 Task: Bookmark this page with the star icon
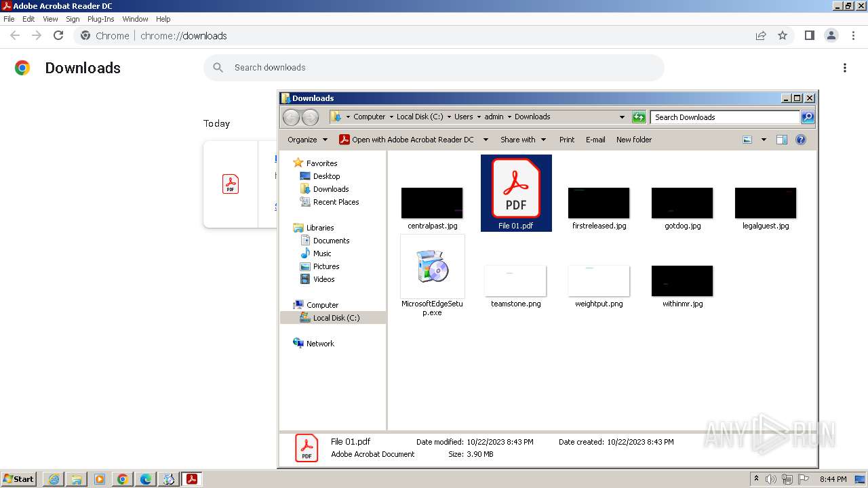coord(783,35)
